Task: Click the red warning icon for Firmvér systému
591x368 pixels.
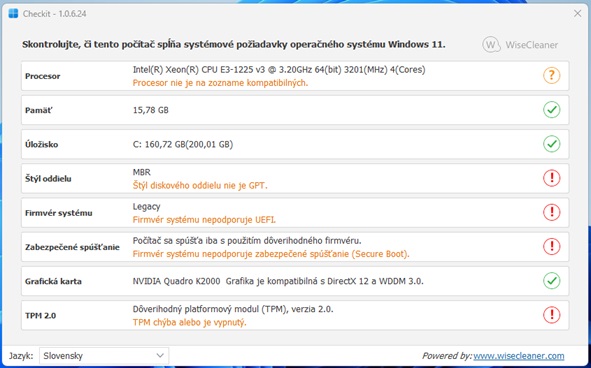Action: 551,212
